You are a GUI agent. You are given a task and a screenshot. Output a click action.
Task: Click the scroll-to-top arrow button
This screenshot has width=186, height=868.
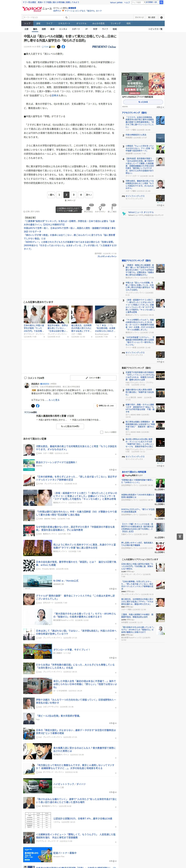(x=180, y=536)
